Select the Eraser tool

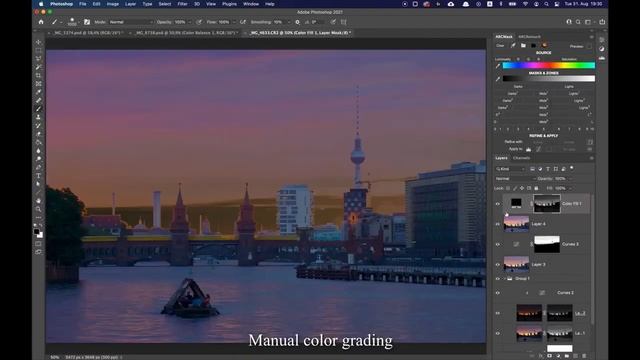tap(38, 134)
